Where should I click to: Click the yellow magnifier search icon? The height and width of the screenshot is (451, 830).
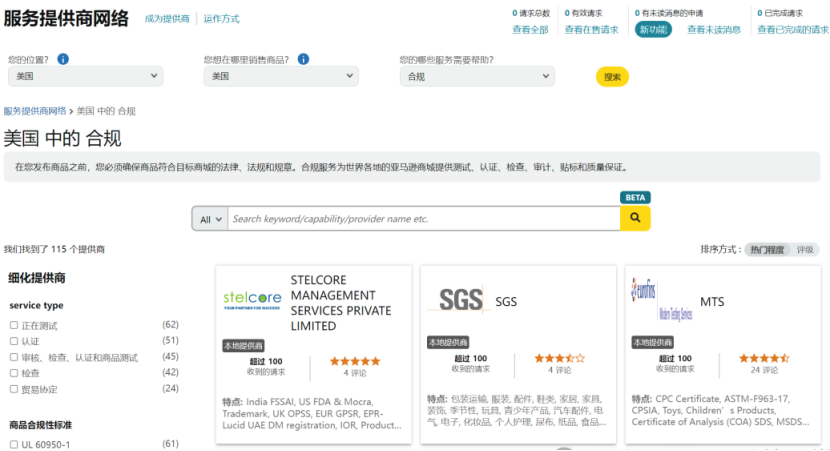[x=635, y=218]
